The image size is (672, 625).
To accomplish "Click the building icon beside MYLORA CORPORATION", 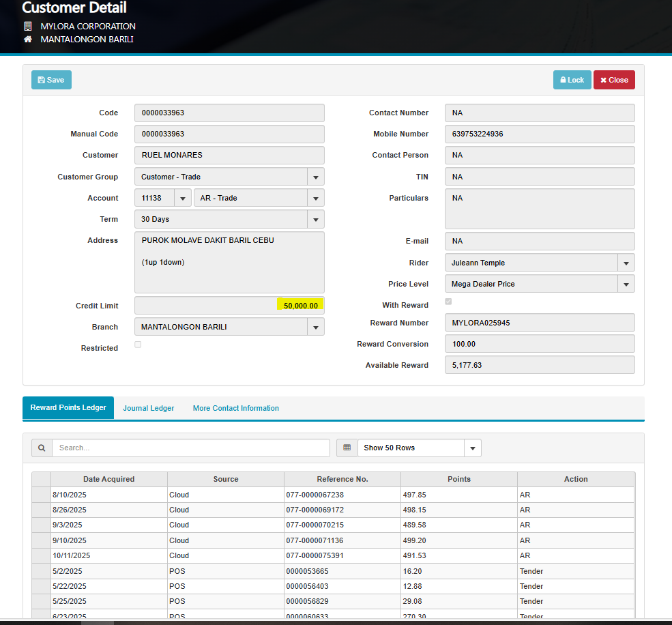I will tap(28, 27).
